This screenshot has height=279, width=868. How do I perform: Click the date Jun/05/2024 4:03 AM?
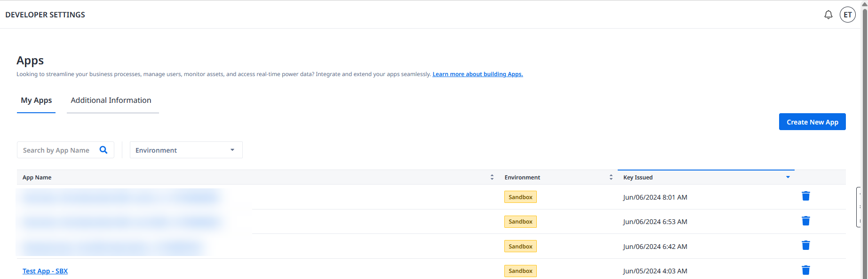[x=655, y=271]
